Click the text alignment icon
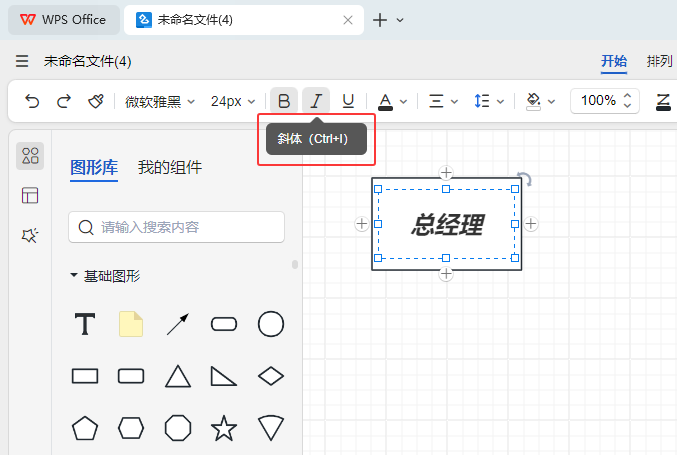The image size is (677, 455). pyautogui.click(x=436, y=101)
